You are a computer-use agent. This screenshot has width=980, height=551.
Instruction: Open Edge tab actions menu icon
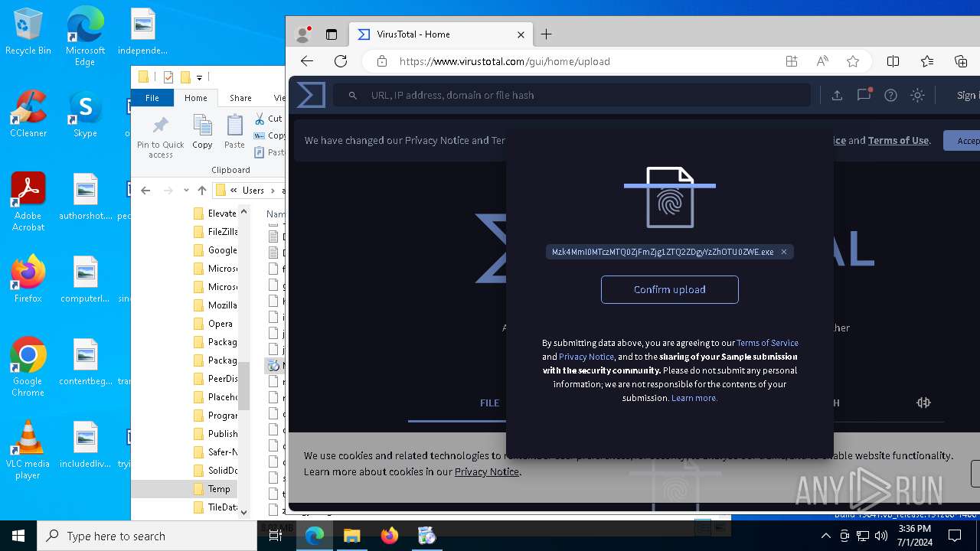[332, 34]
